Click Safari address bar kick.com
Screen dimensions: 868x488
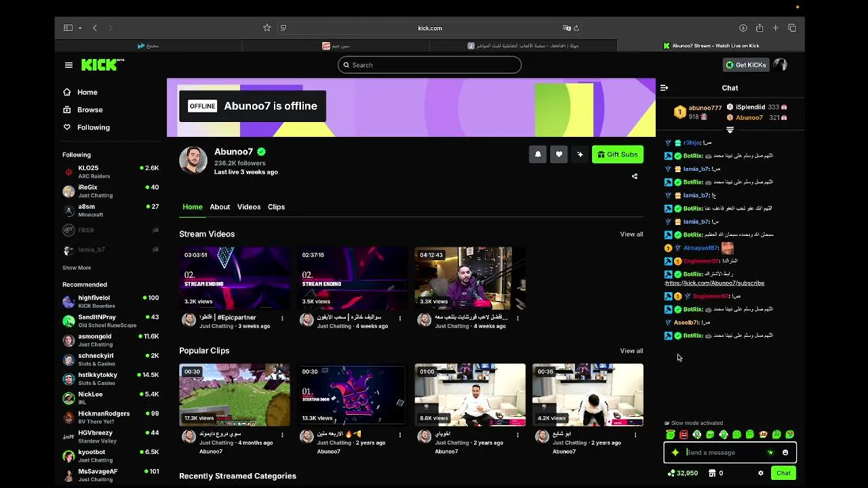pos(430,28)
